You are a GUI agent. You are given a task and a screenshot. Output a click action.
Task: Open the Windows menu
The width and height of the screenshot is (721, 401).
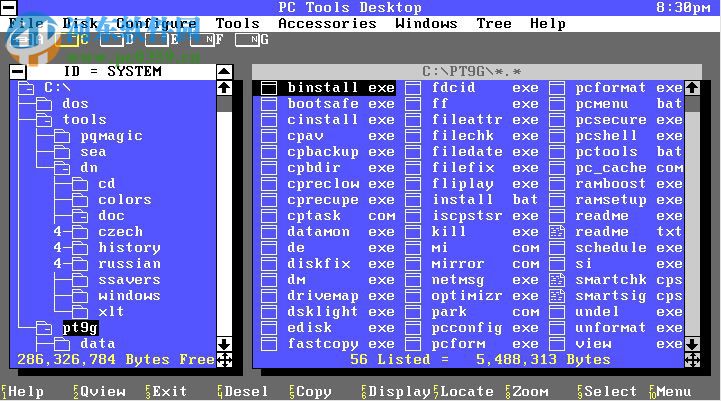[426, 23]
